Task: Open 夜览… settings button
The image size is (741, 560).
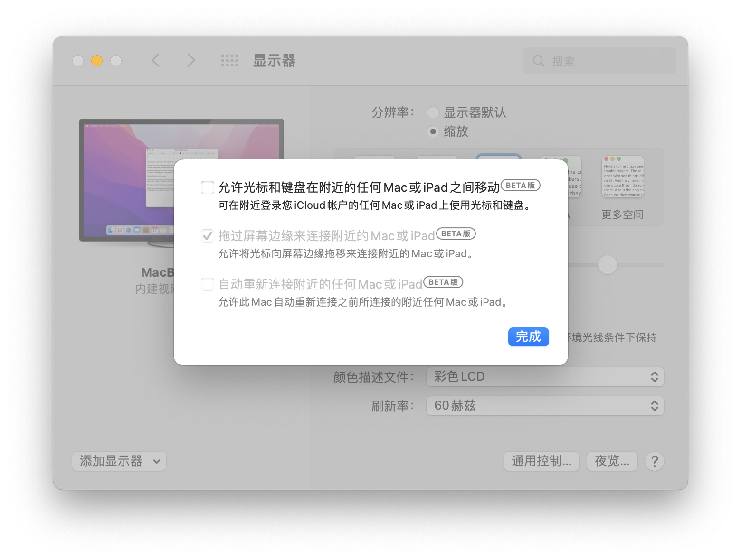Action: [x=612, y=461]
